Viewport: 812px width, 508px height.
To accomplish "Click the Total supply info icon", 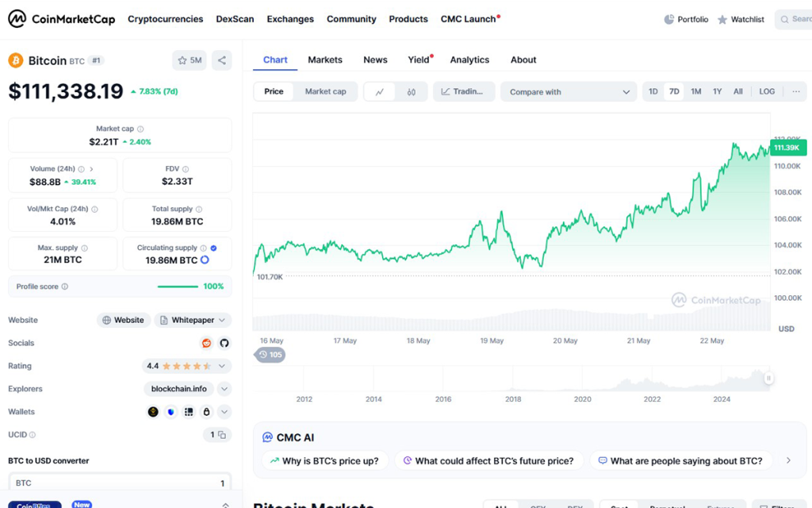I will click(x=199, y=209).
